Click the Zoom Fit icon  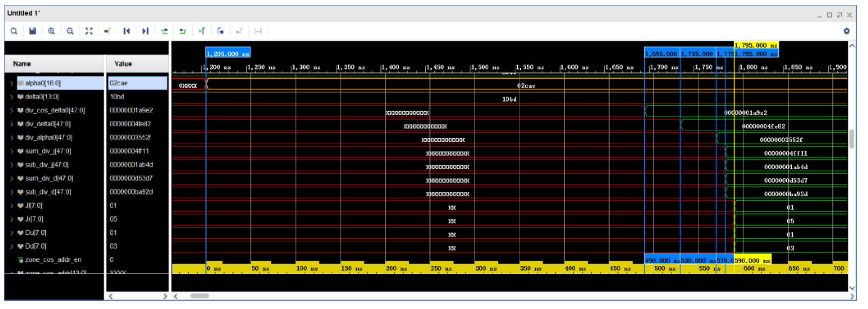click(89, 31)
